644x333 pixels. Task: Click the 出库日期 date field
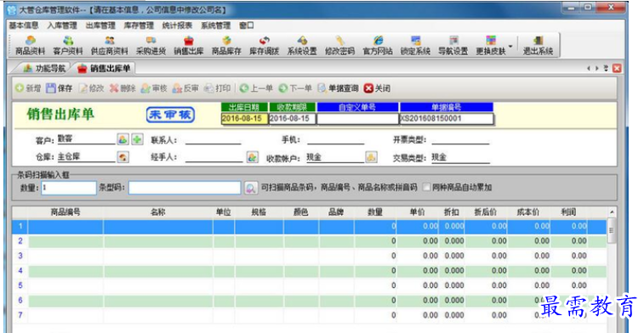point(244,119)
